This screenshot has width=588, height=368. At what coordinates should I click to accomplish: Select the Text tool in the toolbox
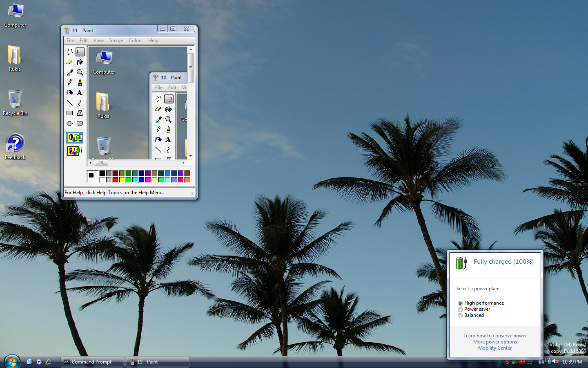pos(80,93)
